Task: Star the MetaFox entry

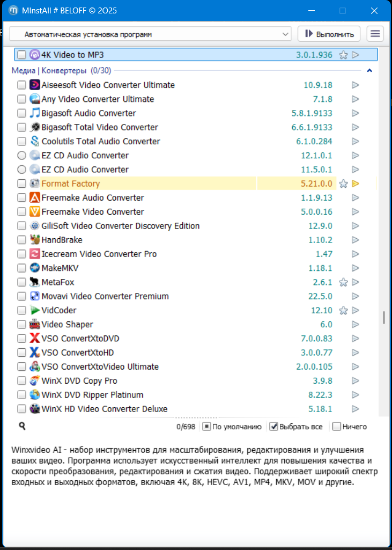Action: coord(344,282)
